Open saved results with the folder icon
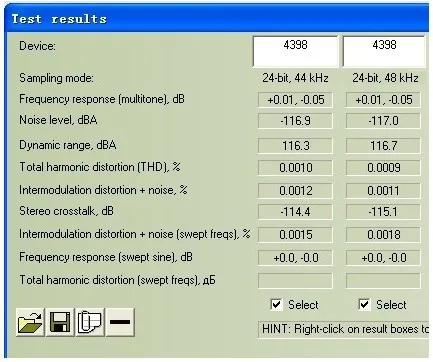This screenshot has height=362, width=433. [x=30, y=322]
